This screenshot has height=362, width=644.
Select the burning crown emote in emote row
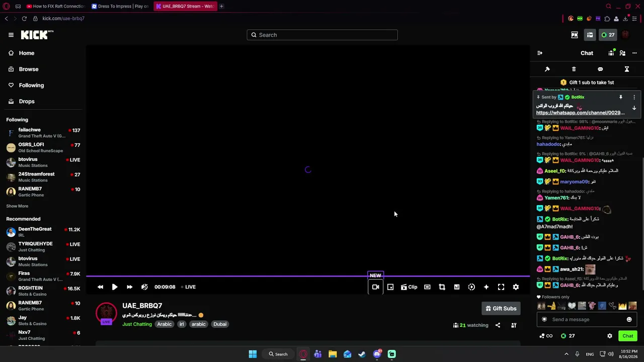(x=622, y=306)
